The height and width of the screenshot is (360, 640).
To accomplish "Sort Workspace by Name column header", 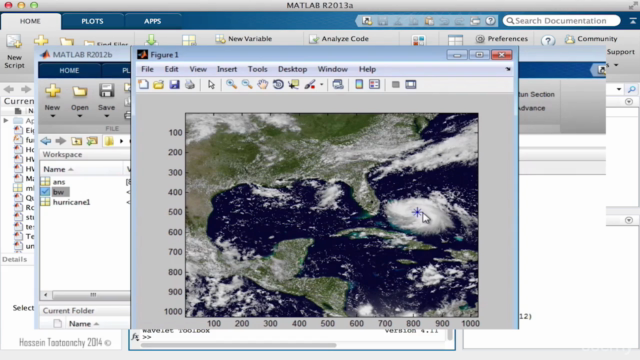I will tap(58, 169).
